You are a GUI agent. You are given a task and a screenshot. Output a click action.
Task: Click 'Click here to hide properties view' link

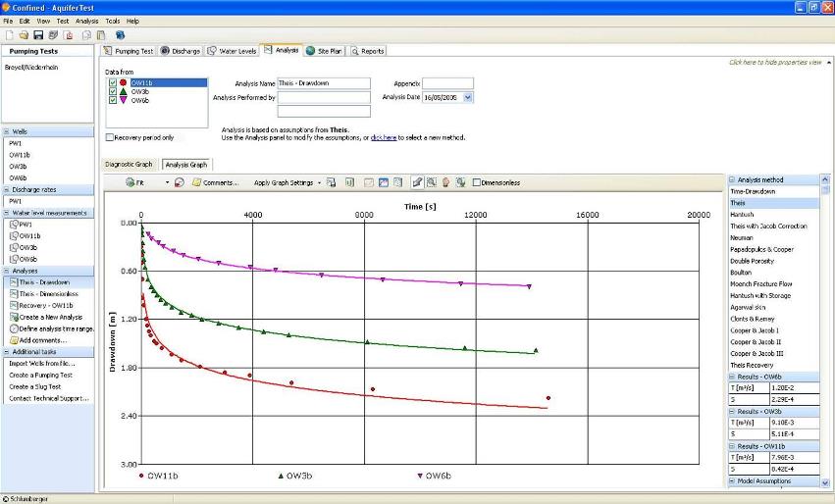775,63
